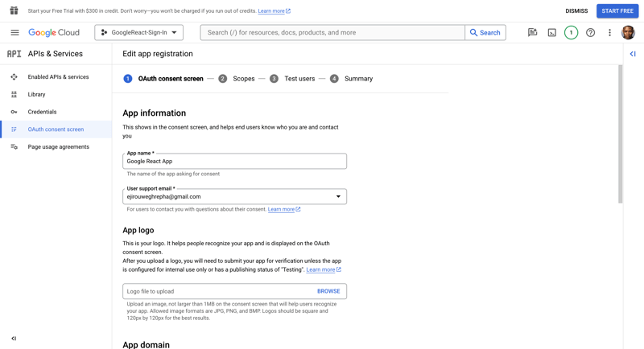This screenshot has width=644, height=349.
Task: Dismiss the free trial banner
Action: 576,11
